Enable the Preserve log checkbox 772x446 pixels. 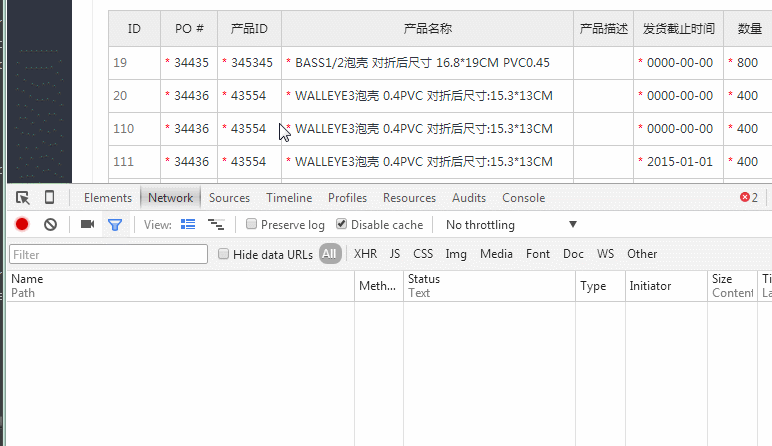coord(251,224)
